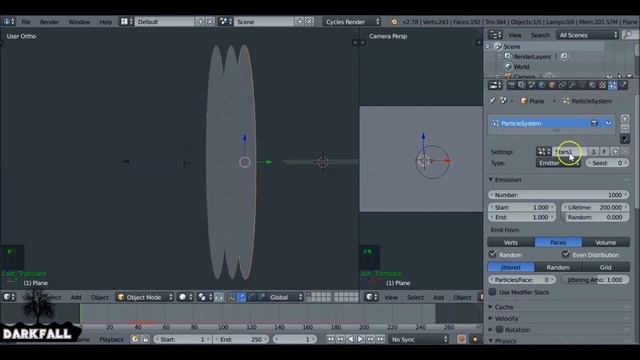Open the Render properties tab
Image resolution: width=640 pixels, height=360 pixels.
[511, 85]
